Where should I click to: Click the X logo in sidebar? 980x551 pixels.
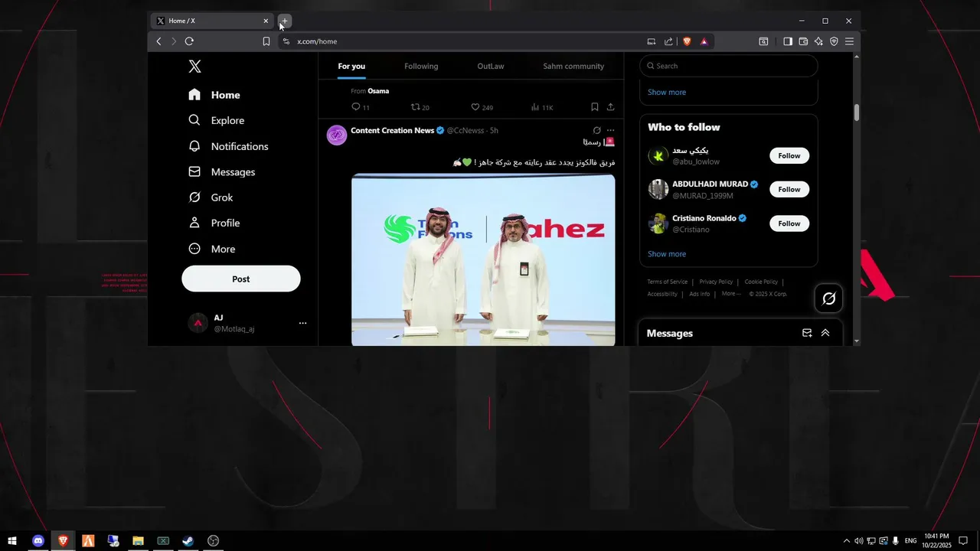tap(194, 67)
